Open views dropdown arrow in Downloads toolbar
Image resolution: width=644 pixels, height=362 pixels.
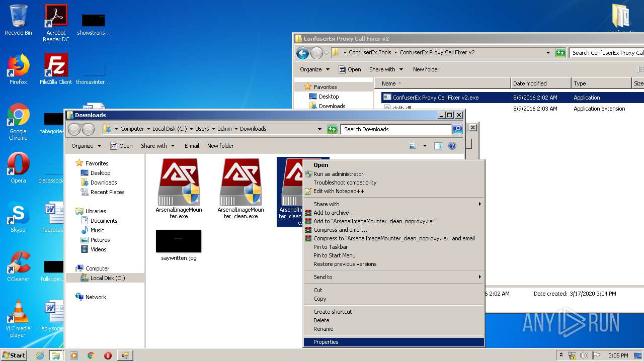pyautogui.click(x=425, y=146)
